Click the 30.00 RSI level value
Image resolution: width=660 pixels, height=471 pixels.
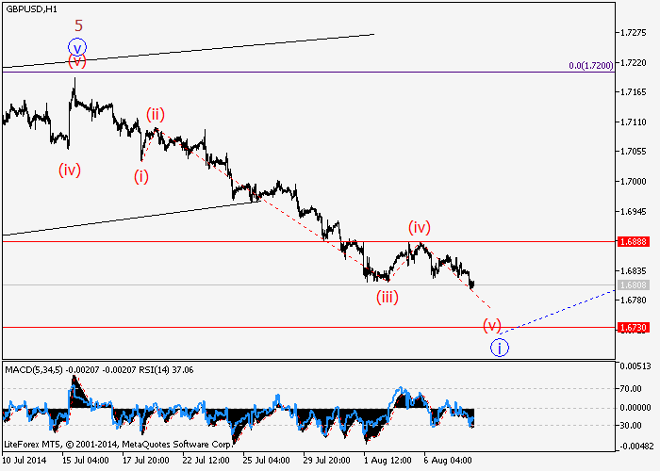coord(631,426)
